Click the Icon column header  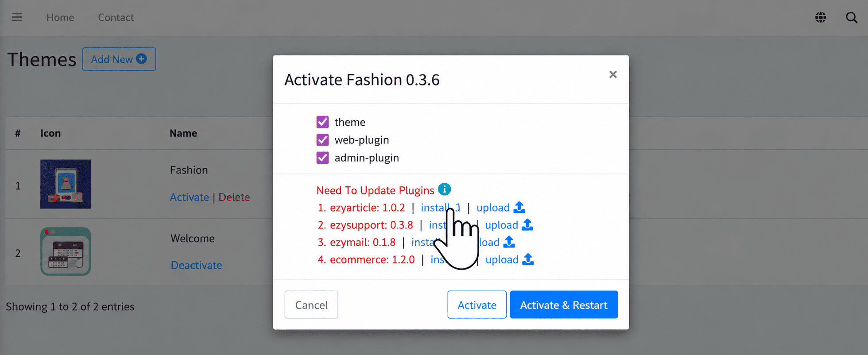click(50, 133)
